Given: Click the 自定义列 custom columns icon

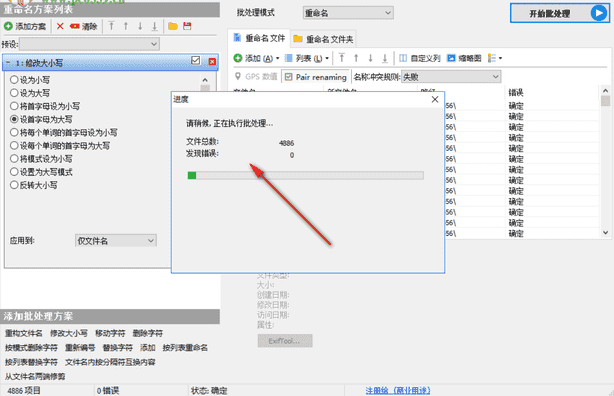Looking at the screenshot, I should [x=403, y=58].
